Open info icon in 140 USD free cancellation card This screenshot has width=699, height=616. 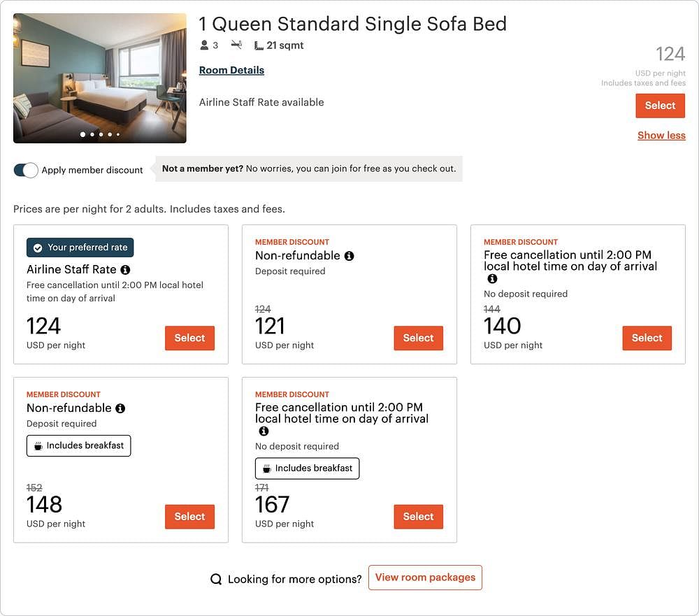click(492, 279)
